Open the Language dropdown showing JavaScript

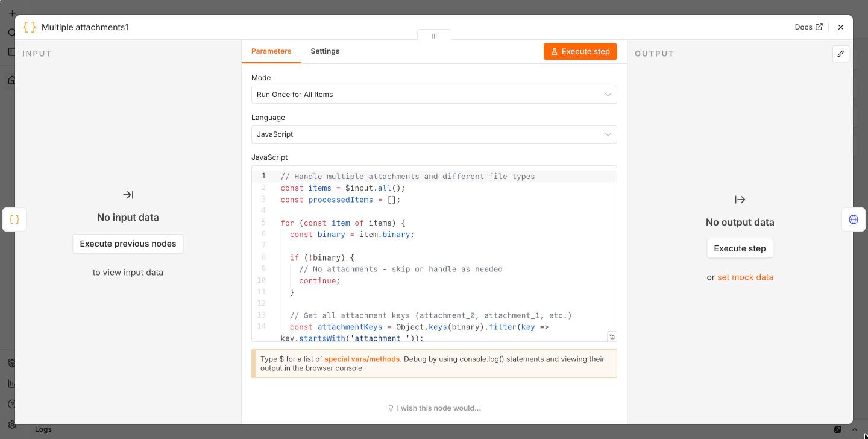[434, 134]
